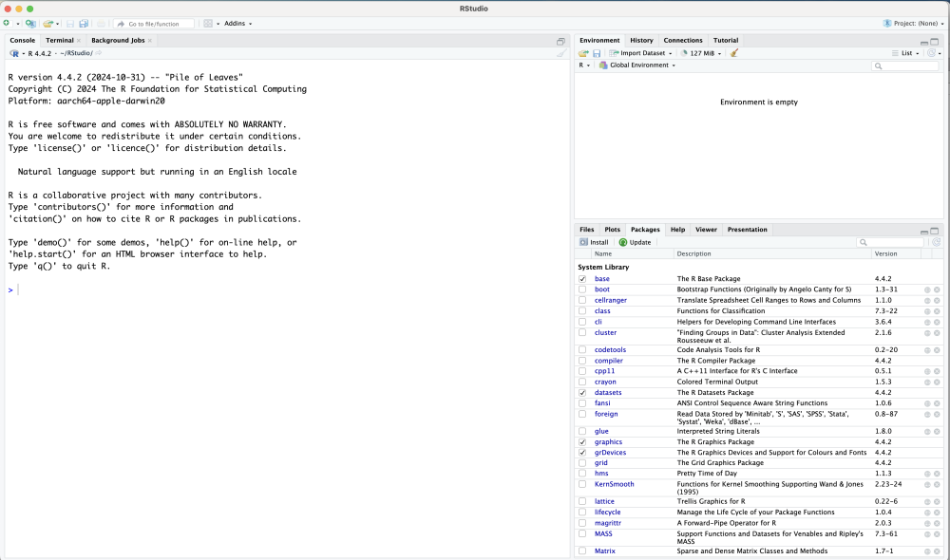The width and height of the screenshot is (950, 560).
Task: Uncheck the datasets package checkbox
Action: pyautogui.click(x=582, y=393)
